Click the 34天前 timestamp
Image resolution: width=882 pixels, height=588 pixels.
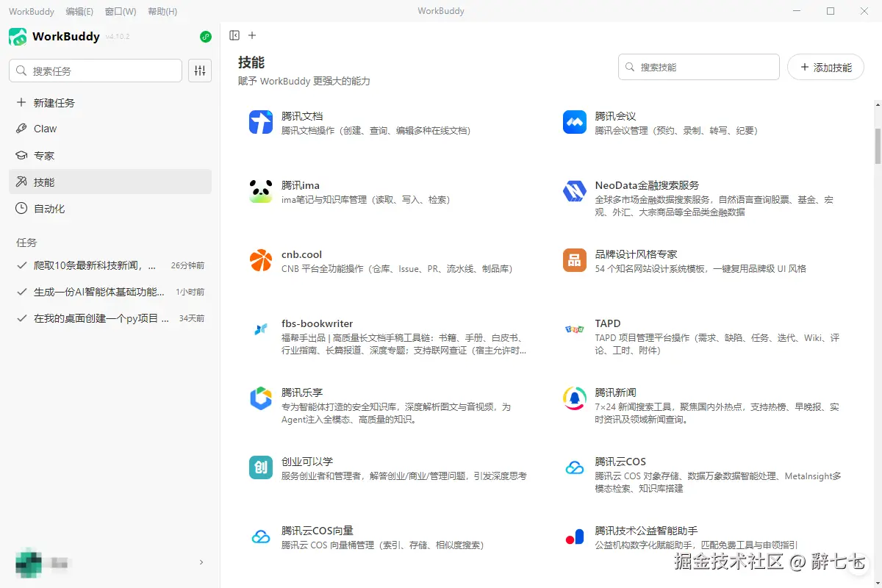(192, 318)
